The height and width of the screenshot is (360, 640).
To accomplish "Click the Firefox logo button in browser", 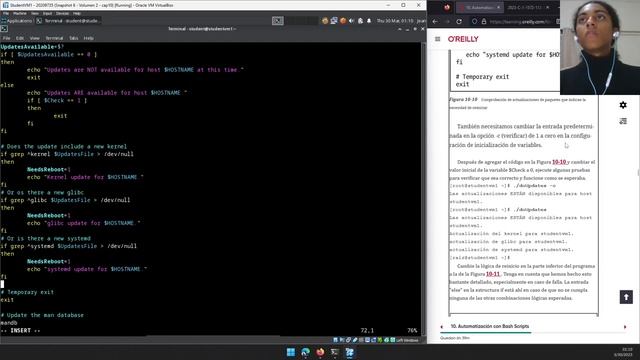I will point(447,7).
